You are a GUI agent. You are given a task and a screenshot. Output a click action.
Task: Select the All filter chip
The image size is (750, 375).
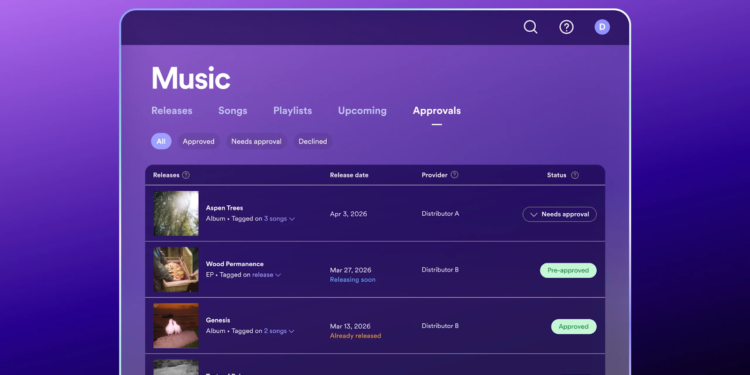(x=161, y=141)
